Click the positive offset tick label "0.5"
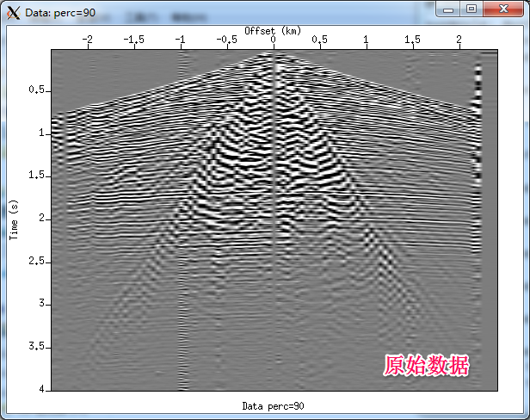This screenshot has width=530, height=420. 319,40
